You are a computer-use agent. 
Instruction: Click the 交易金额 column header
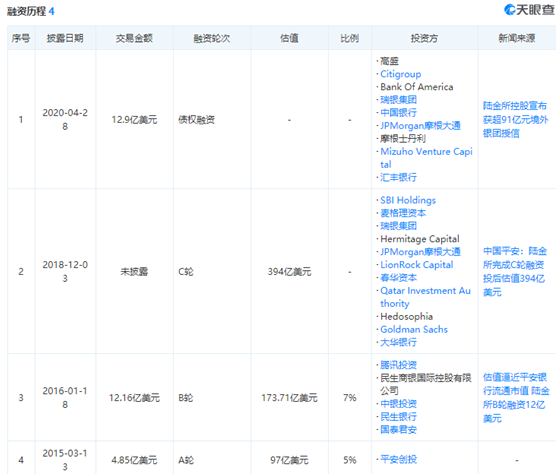click(x=134, y=38)
